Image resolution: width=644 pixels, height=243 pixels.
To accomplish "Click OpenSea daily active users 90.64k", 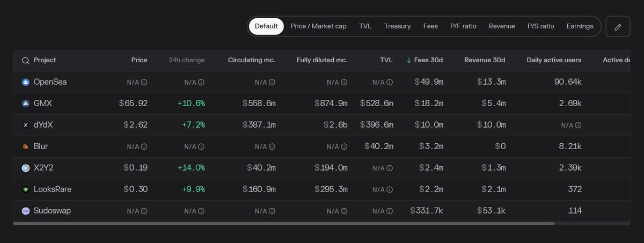I will tap(568, 82).
